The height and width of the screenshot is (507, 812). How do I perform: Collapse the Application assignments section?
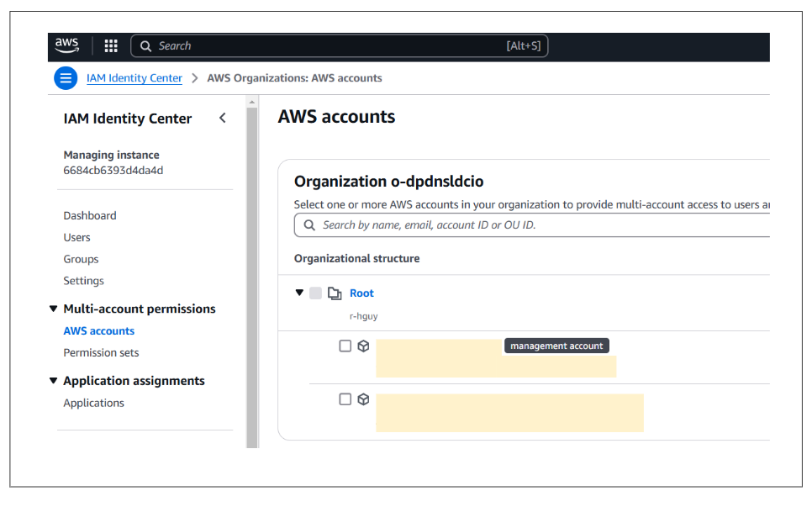[54, 380]
